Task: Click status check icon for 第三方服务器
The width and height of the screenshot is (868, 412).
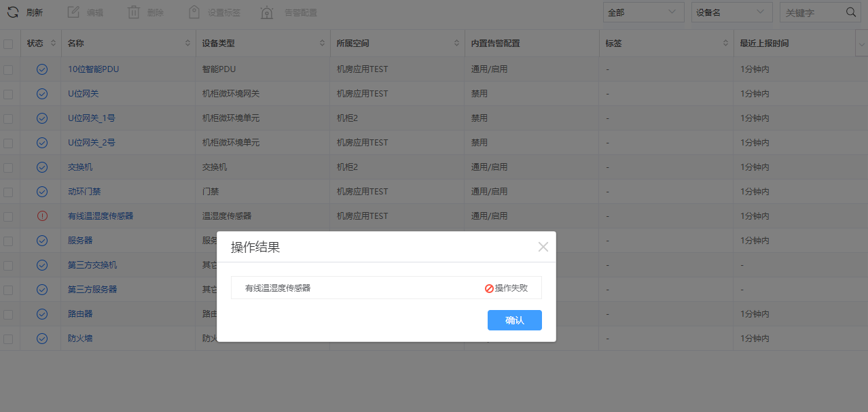Action: (x=42, y=290)
